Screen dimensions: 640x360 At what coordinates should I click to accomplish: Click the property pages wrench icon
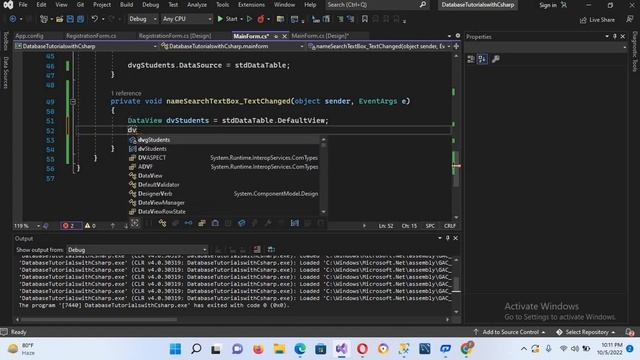tap(496, 59)
